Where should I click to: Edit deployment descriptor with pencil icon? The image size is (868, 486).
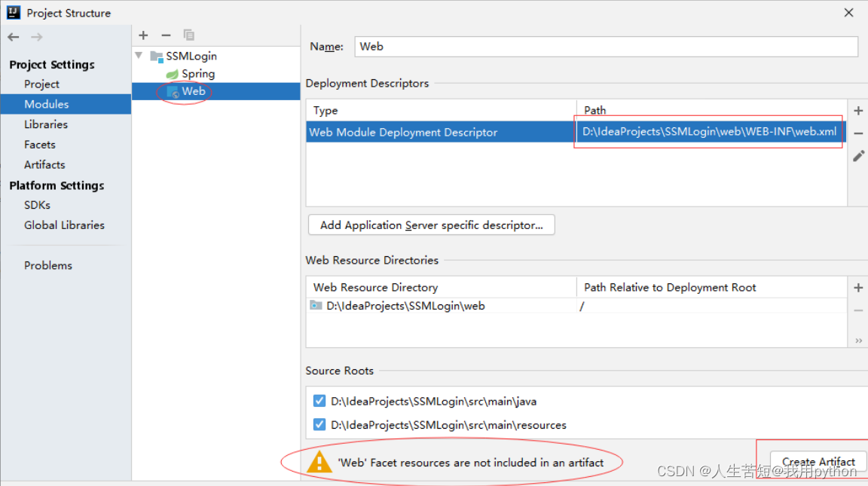(858, 157)
